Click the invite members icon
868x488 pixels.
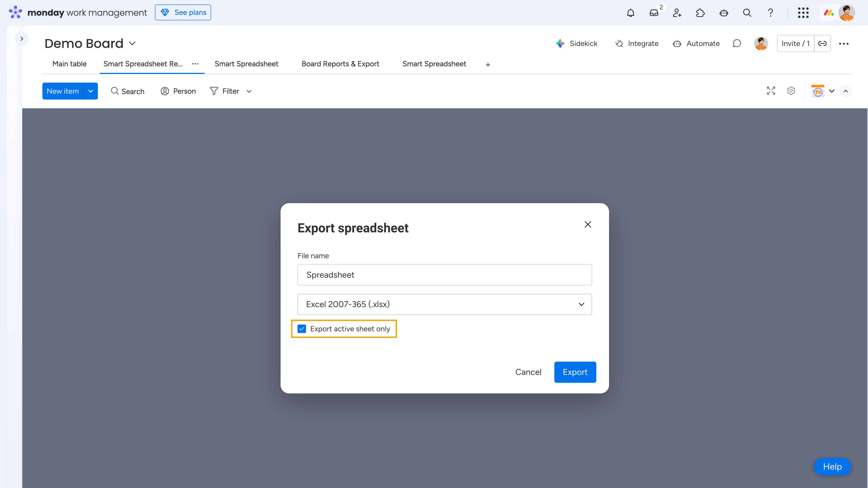[x=677, y=13]
